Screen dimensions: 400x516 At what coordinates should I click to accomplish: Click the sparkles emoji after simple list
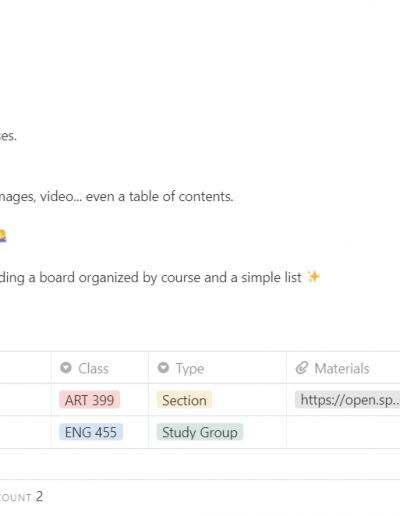(x=313, y=277)
